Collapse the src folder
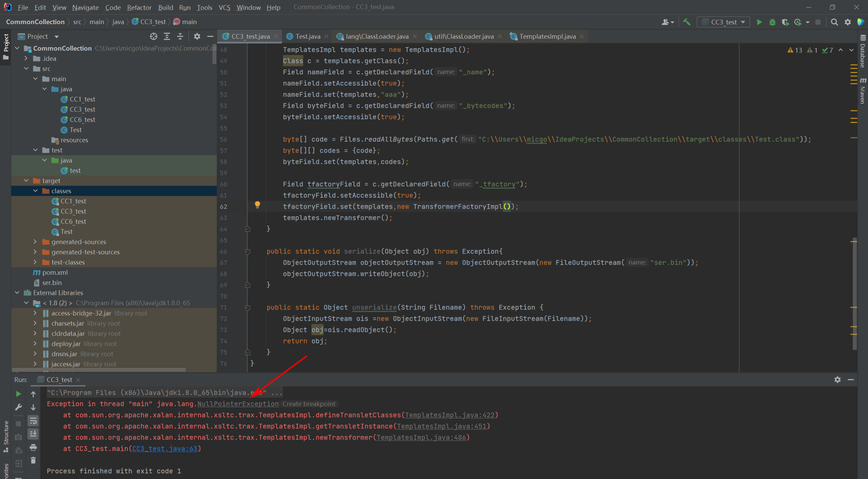Image resolution: width=868 pixels, height=479 pixels. click(x=26, y=69)
